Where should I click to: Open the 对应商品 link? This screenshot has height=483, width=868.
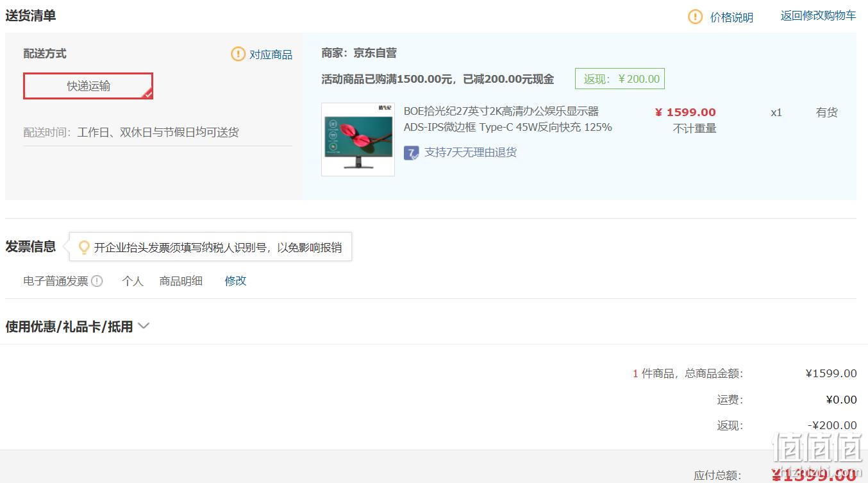click(x=271, y=55)
